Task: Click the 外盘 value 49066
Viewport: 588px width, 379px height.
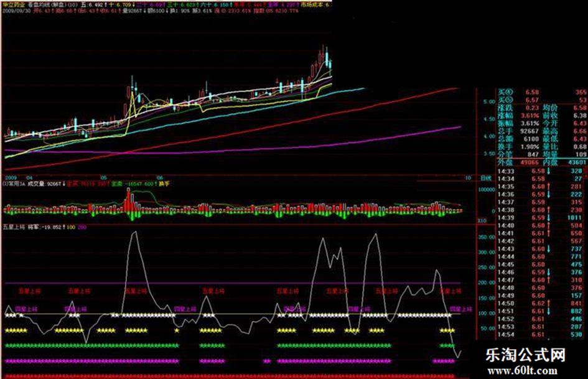Action: pyautogui.click(x=530, y=162)
